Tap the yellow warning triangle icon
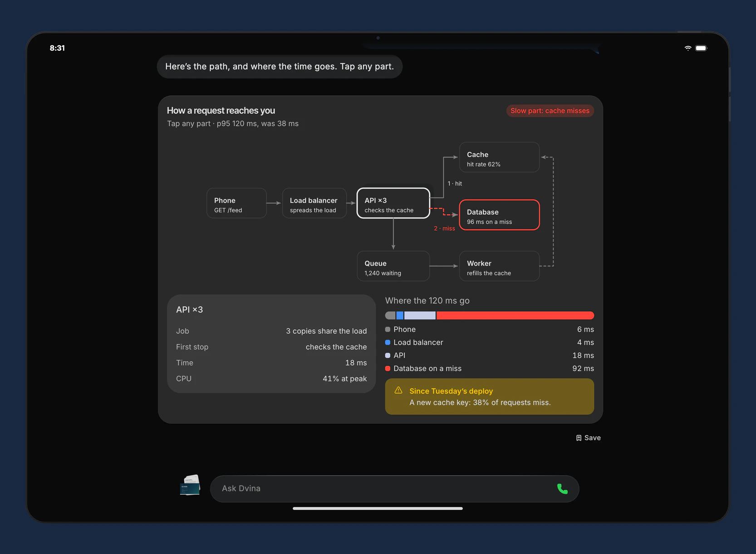The width and height of the screenshot is (756, 554). [x=398, y=390]
